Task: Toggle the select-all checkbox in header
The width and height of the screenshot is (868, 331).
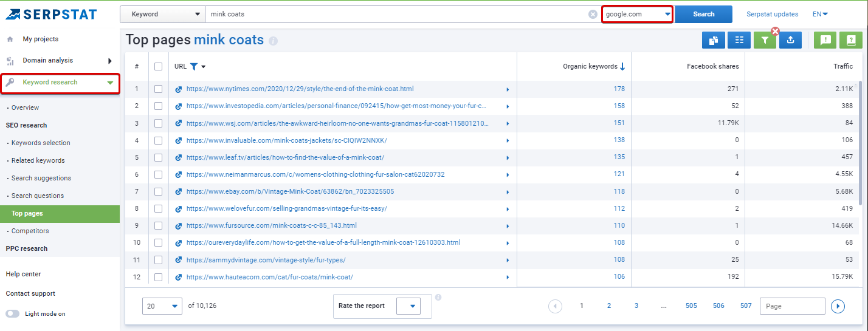Action: point(159,66)
